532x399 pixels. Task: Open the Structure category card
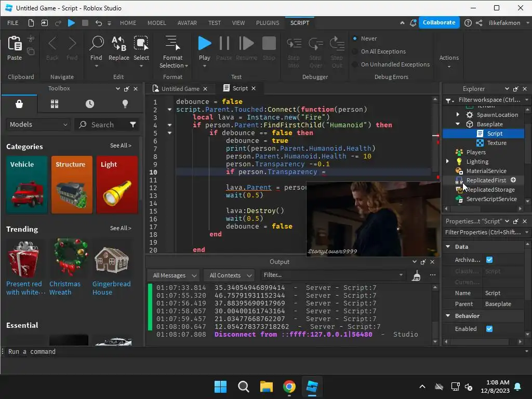click(72, 184)
